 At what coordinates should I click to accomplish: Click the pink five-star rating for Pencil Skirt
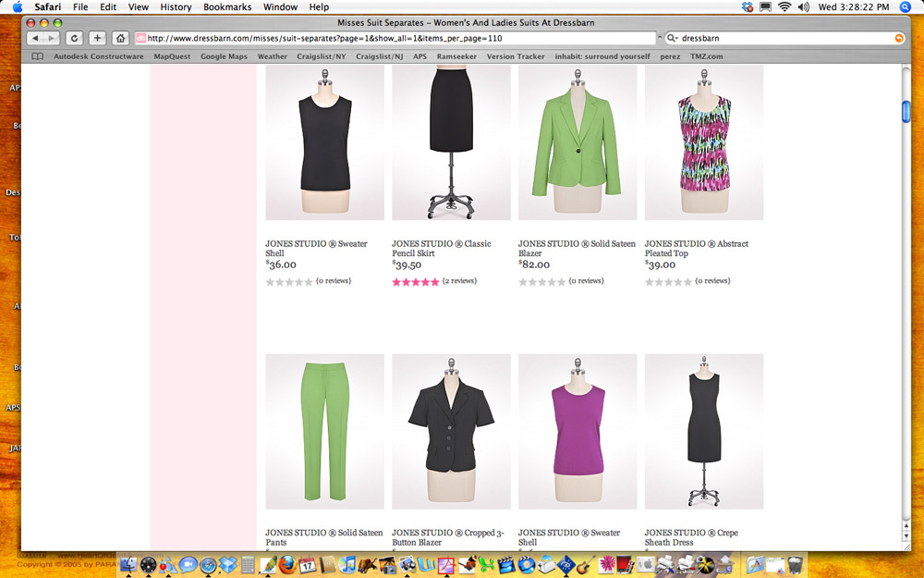point(416,282)
